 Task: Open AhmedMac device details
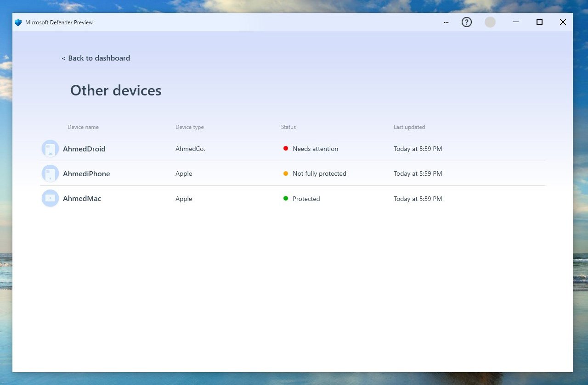click(x=82, y=199)
